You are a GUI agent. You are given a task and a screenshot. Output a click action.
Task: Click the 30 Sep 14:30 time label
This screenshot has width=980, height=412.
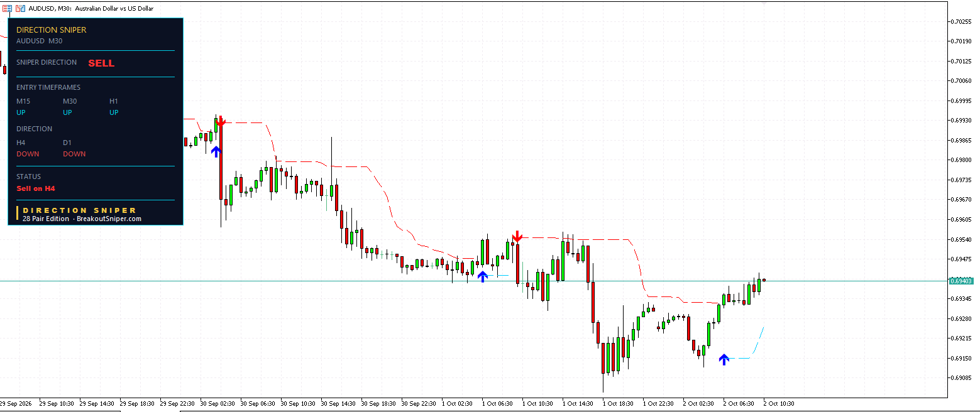(338, 404)
